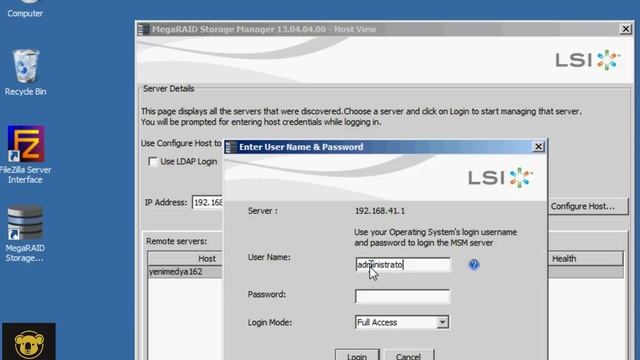Click the IP Address field in Host View

208,202
